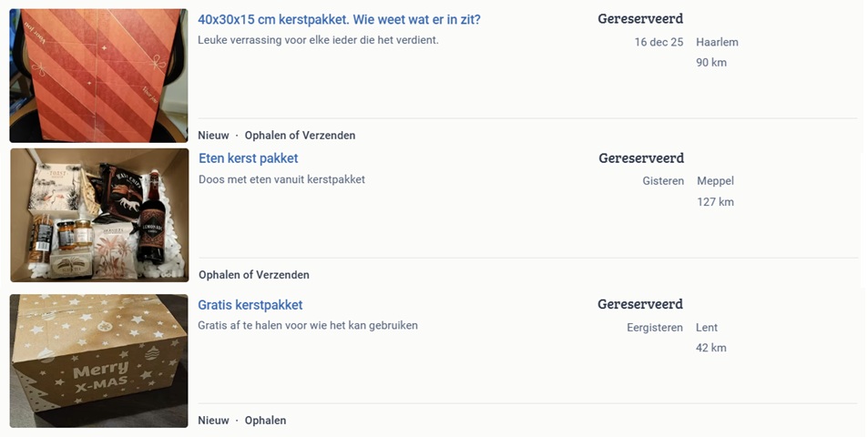Open the 'Gratis kerstpakket' listing title

click(x=250, y=305)
